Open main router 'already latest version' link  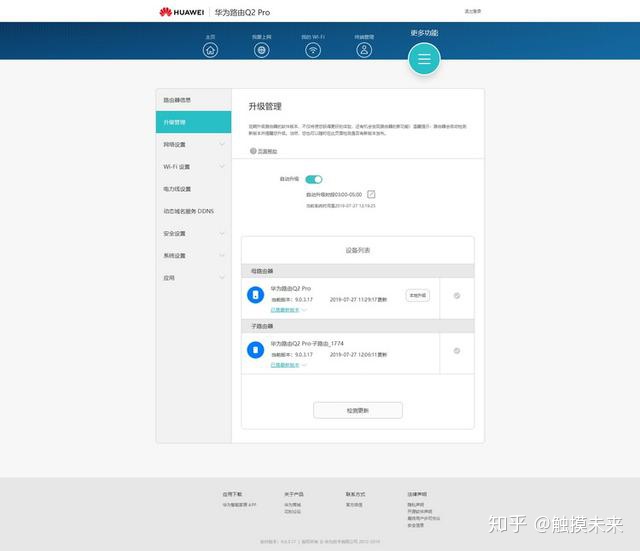pos(285,310)
